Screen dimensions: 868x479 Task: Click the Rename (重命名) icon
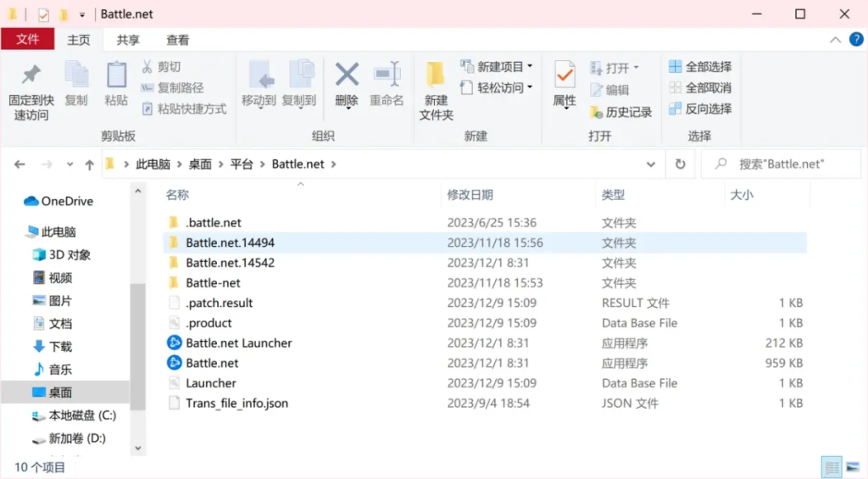point(387,75)
